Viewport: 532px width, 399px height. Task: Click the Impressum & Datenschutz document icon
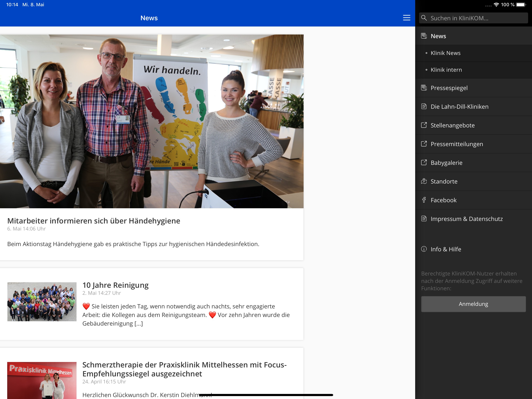coord(424,219)
